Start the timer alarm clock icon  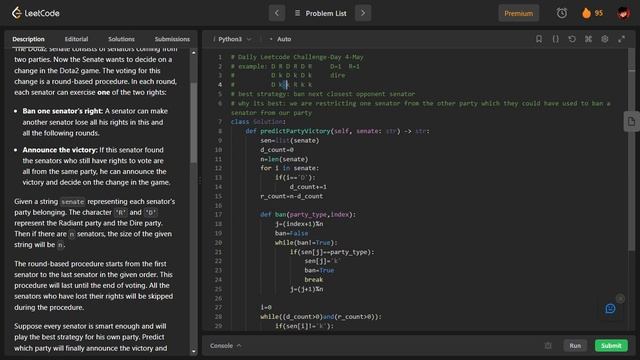[562, 13]
